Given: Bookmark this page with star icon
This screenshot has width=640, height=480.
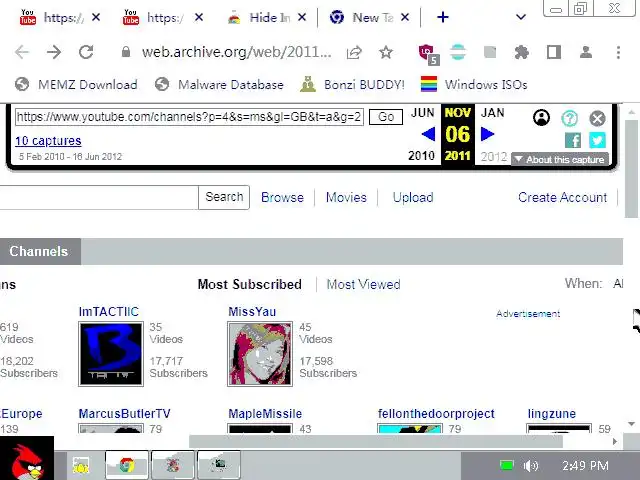Looking at the screenshot, I should coord(386,52).
